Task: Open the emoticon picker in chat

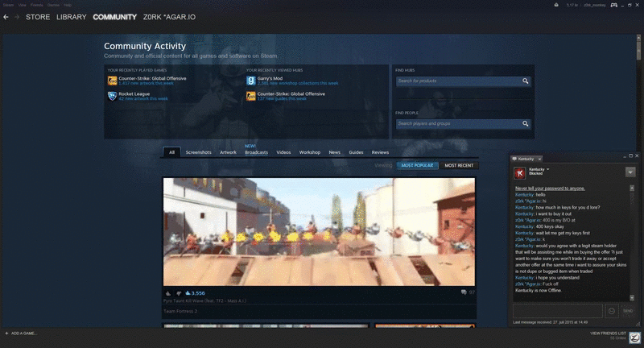Action: [x=612, y=311]
